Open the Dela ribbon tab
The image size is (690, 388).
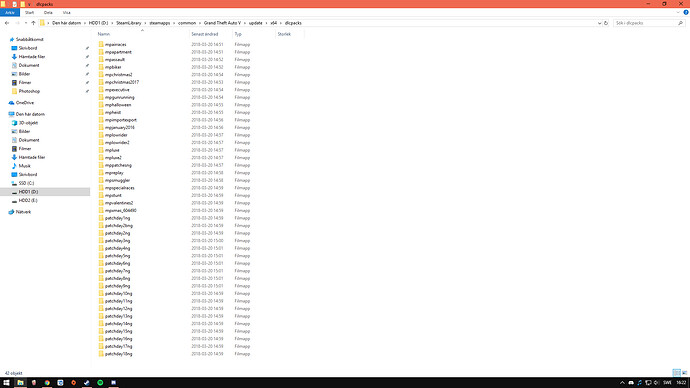(48, 12)
